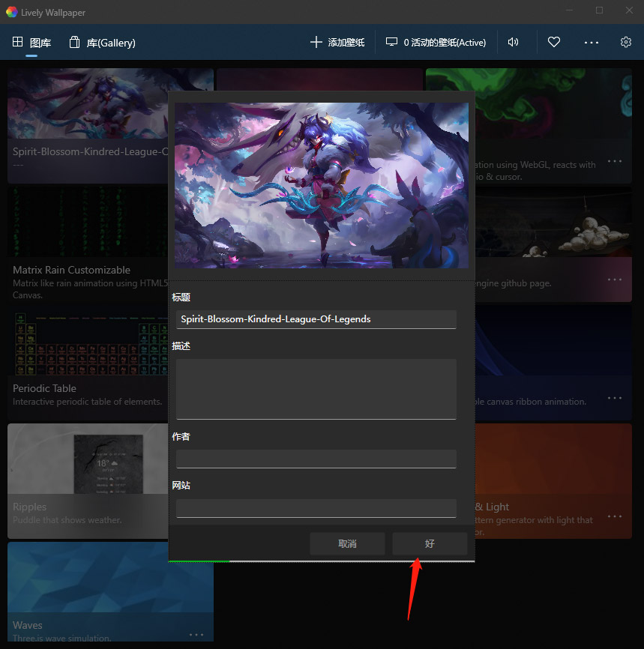644x649 pixels.
Task: Switch to the 库(Gallery) tab
Action: (102, 42)
